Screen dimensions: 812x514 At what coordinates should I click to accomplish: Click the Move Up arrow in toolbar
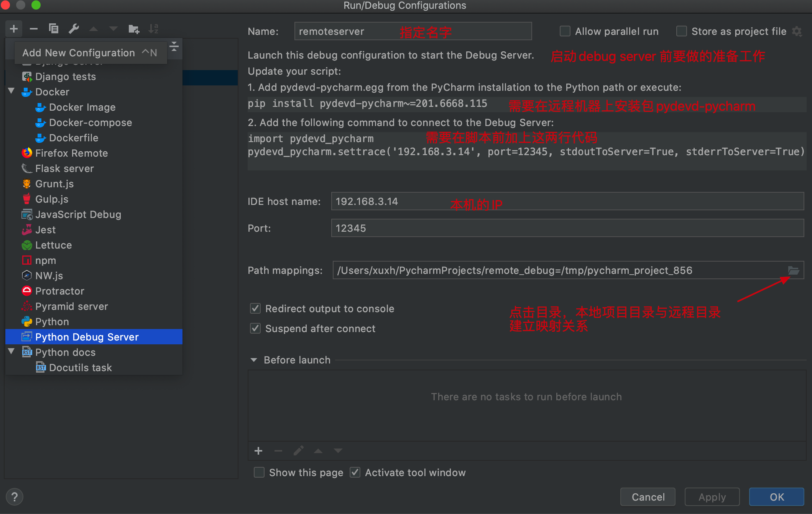[x=94, y=29]
